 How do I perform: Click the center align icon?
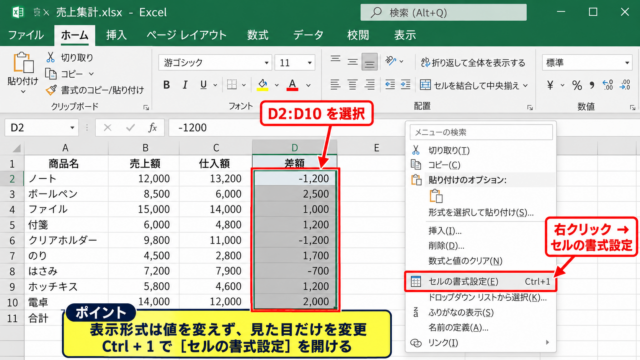click(x=353, y=85)
